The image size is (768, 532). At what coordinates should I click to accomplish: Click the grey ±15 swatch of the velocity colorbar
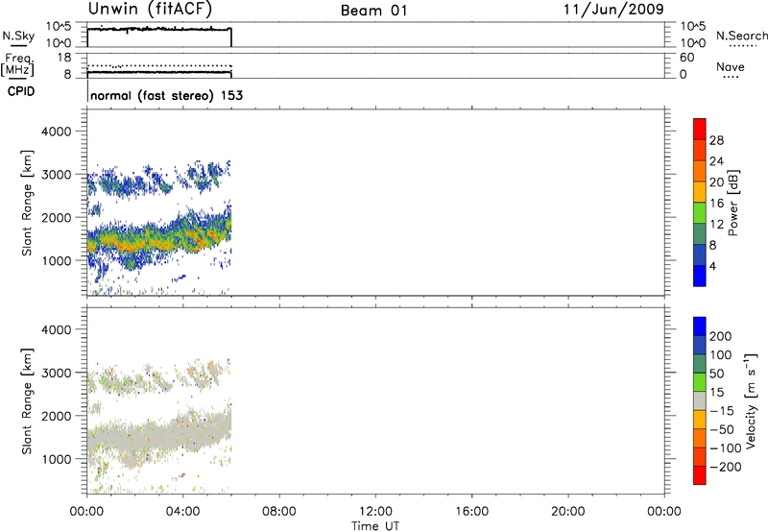pyautogui.click(x=700, y=401)
